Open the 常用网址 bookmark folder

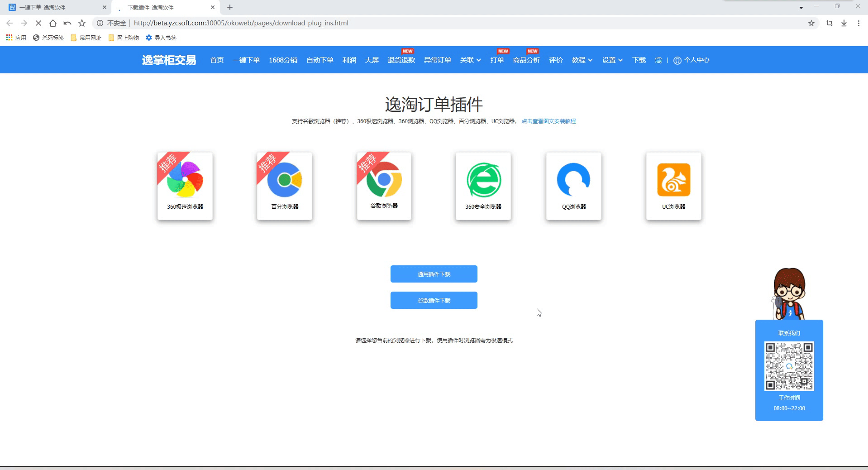(x=86, y=38)
